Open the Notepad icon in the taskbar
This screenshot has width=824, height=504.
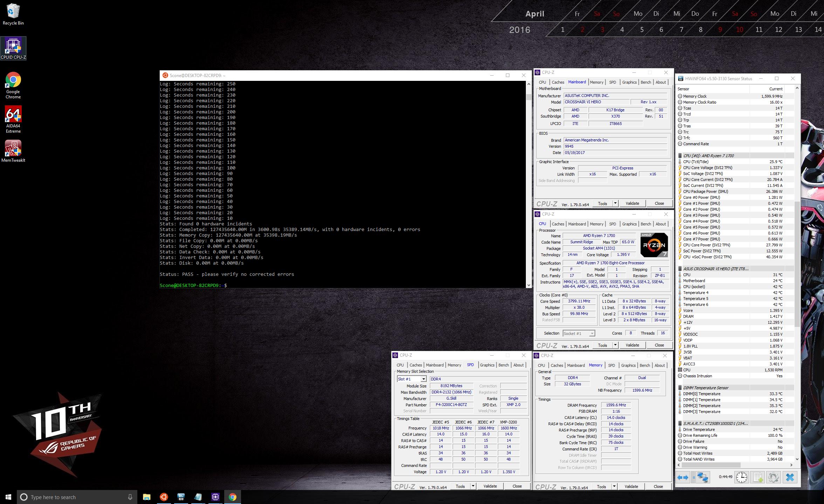tap(198, 497)
